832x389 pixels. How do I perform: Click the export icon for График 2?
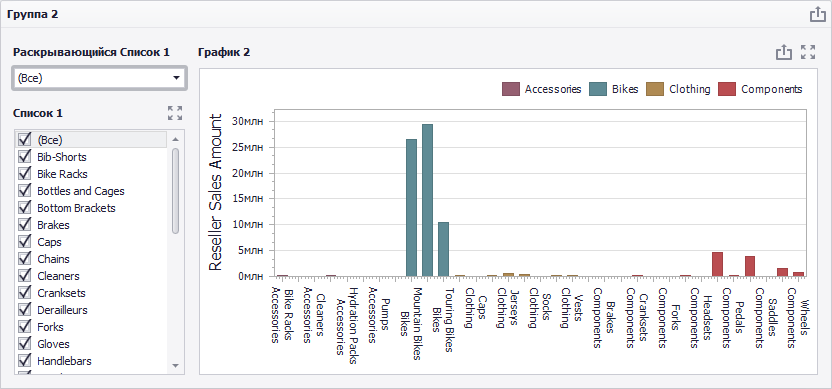784,52
